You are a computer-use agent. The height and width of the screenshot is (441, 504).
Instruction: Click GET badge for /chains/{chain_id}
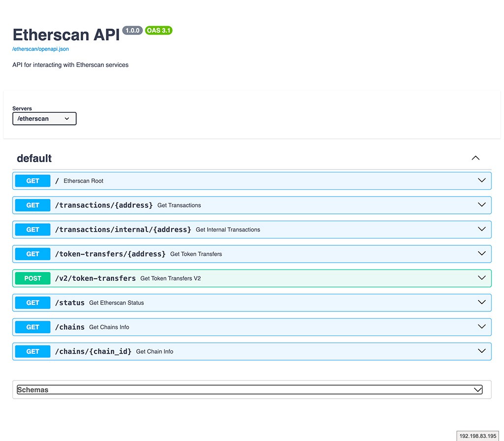click(33, 351)
